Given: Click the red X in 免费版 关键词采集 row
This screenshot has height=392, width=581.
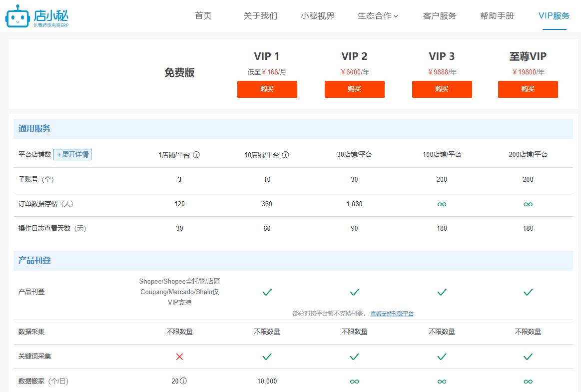Looking at the screenshot, I should (x=179, y=357).
